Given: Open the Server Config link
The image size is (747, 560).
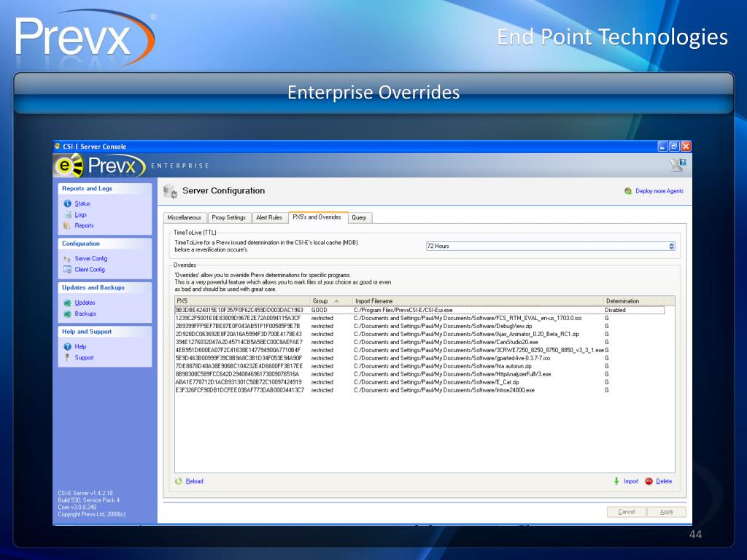Looking at the screenshot, I should 91,259.
